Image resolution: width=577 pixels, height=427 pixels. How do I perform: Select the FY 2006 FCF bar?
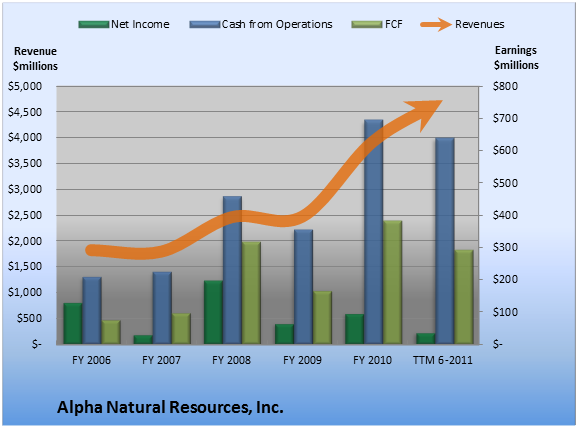tap(111, 332)
